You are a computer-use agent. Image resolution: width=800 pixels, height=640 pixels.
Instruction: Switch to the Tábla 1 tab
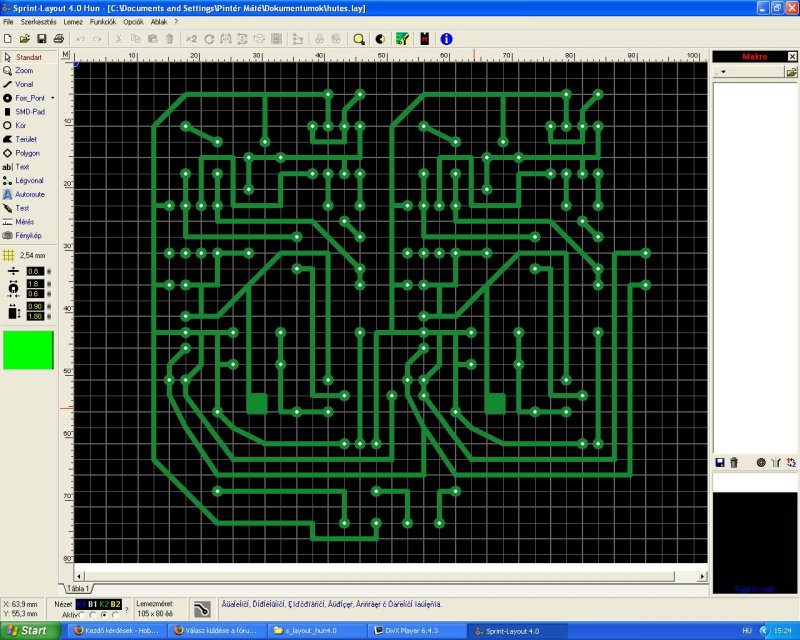(78, 588)
